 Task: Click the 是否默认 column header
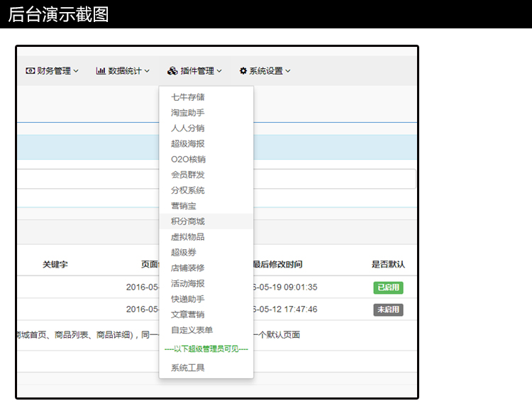click(x=388, y=265)
